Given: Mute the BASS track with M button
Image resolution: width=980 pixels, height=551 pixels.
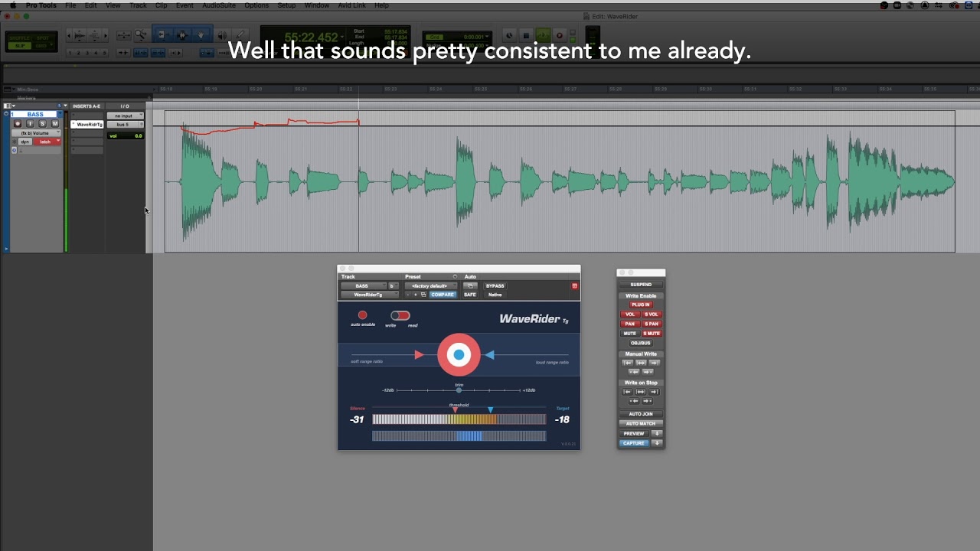Looking at the screenshot, I should 55,123.
